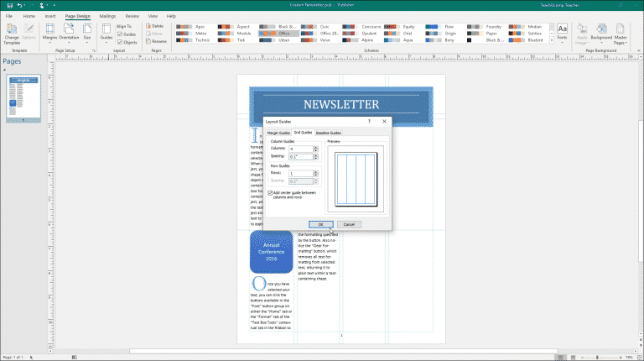Collapse the Pages pane section triangle
Image resolution: width=644 pixels, height=361 pixels.
tap(4, 70)
